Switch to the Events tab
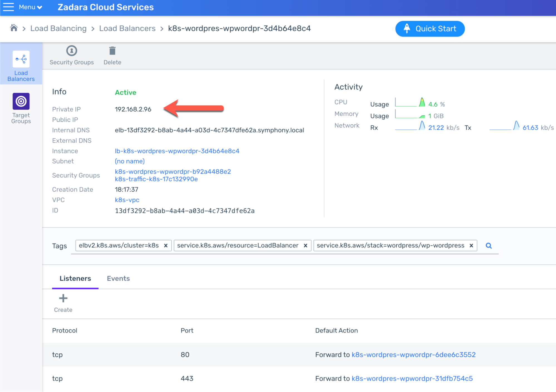Image resolution: width=556 pixels, height=392 pixels. click(x=118, y=278)
